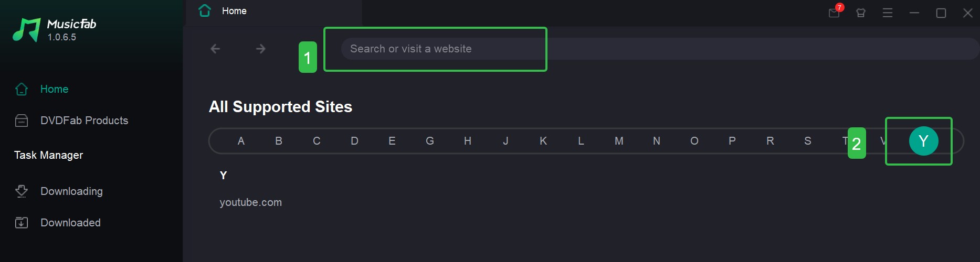Switch to the Home tab
Image resolution: width=980 pixels, height=262 pixels.
234,11
